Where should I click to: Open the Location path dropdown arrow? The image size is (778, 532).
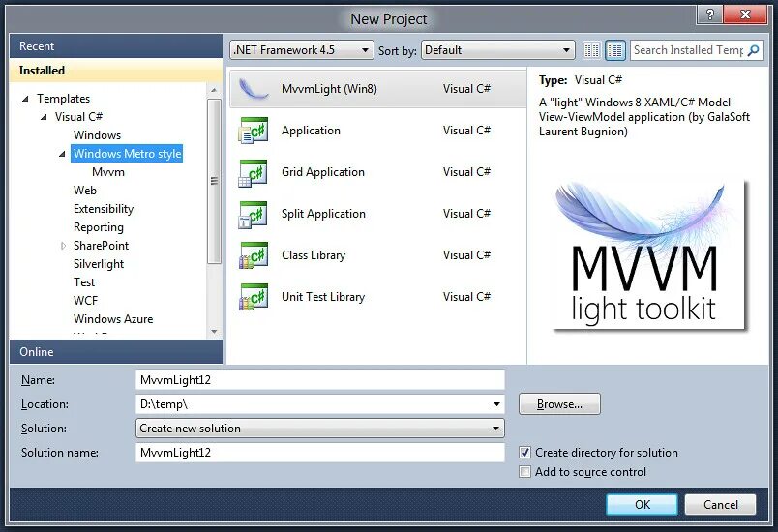coord(496,404)
